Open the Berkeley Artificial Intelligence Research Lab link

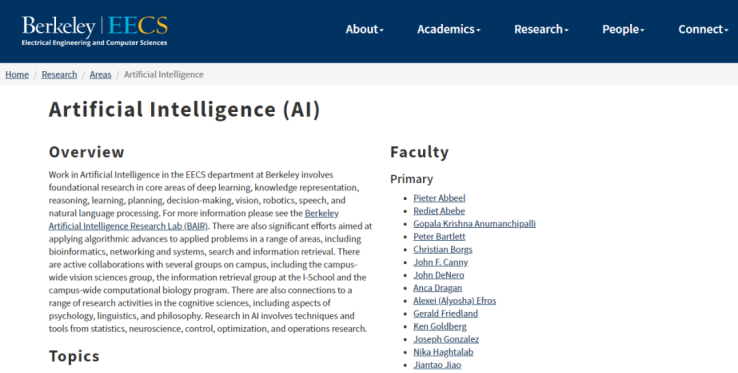194,219
